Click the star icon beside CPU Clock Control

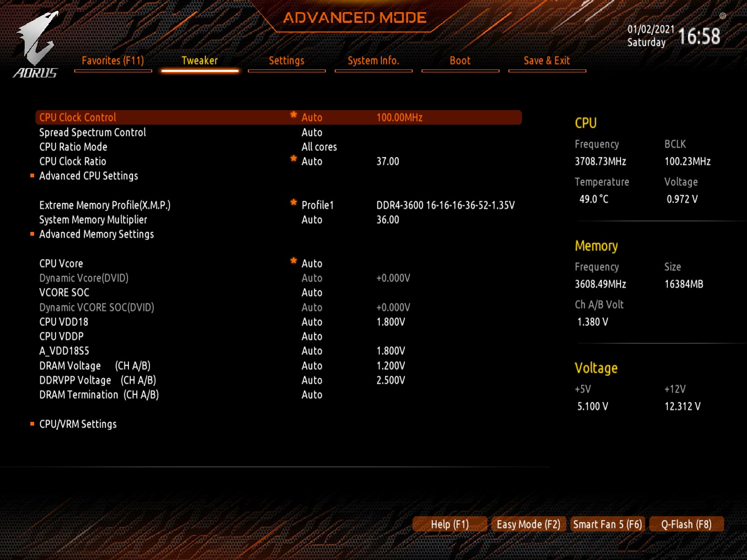(294, 114)
